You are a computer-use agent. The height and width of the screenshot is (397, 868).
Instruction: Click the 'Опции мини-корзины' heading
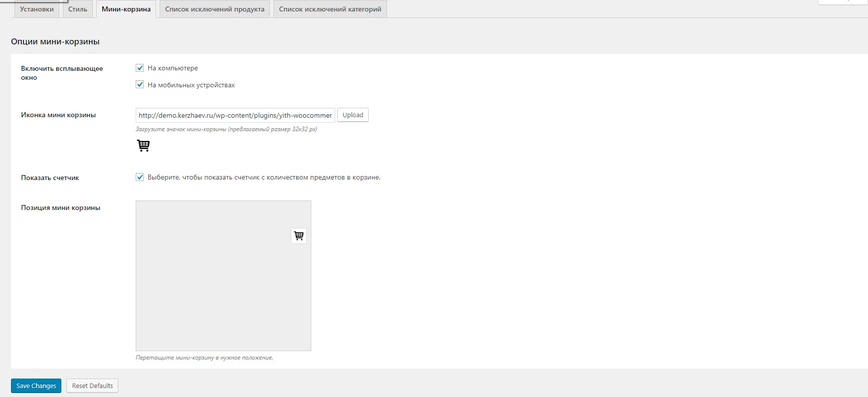[55, 41]
